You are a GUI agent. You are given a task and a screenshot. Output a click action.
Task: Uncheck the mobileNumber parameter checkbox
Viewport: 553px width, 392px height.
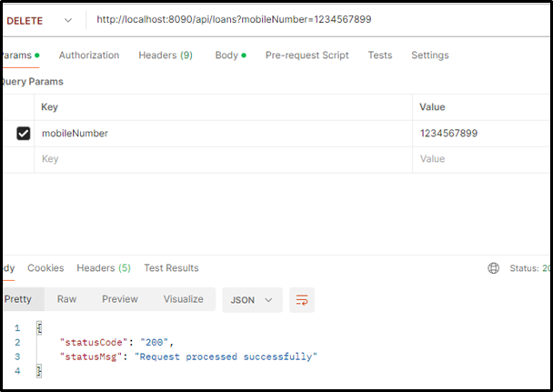24,134
